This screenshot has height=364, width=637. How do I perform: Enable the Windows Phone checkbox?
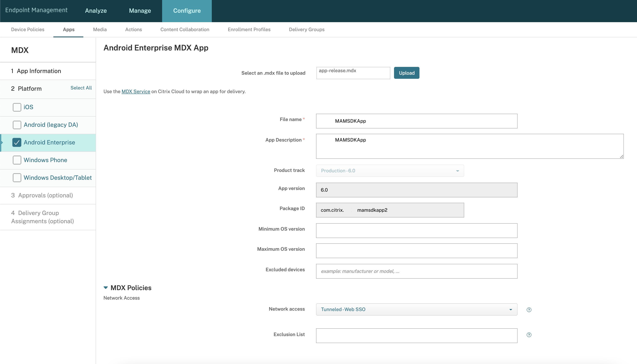click(x=17, y=160)
